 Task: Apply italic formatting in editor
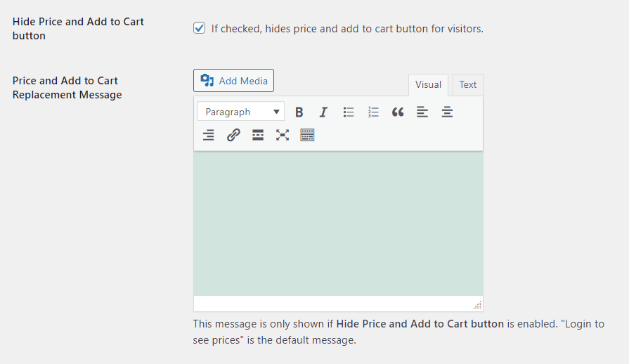pyautogui.click(x=323, y=112)
